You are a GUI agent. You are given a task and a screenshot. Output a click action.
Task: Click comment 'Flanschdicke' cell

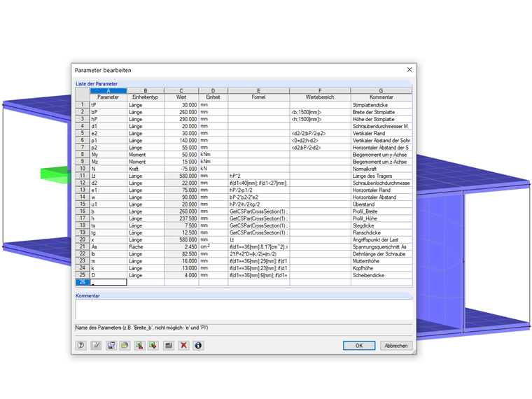(381, 232)
